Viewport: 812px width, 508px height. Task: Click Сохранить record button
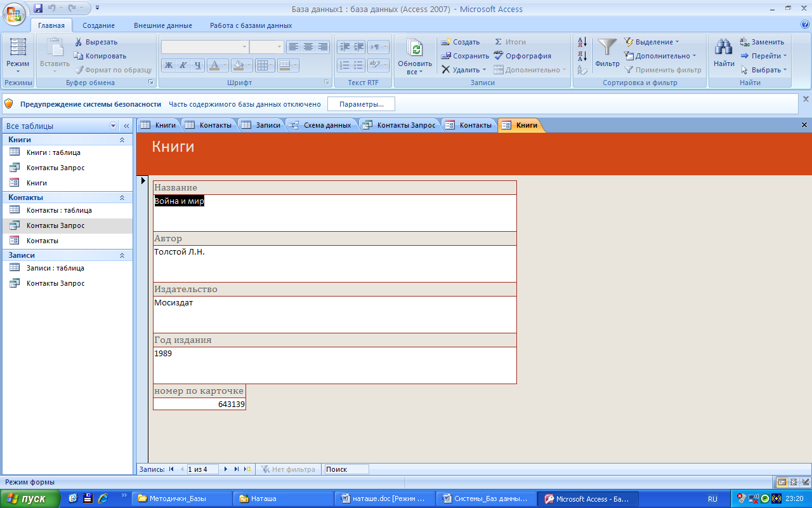pyautogui.click(x=465, y=56)
